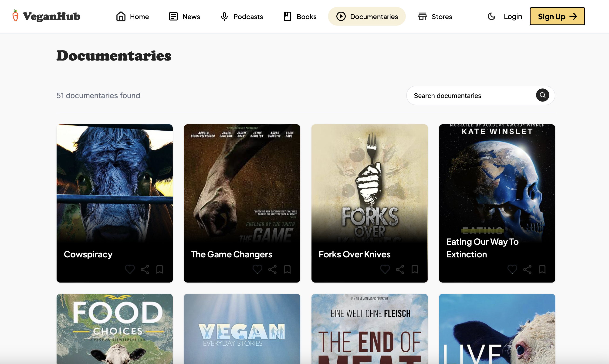Click the Forks Over Knives title
The image size is (609, 364).
coord(355,254)
